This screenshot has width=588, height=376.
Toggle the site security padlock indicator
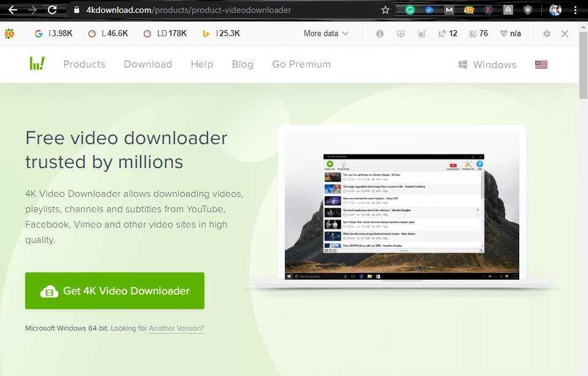click(x=76, y=10)
